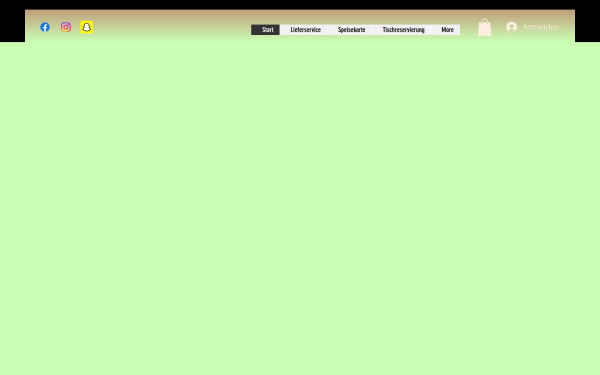Expand the More navigation menu
Viewport: 600px width, 375px height.
coord(447,30)
